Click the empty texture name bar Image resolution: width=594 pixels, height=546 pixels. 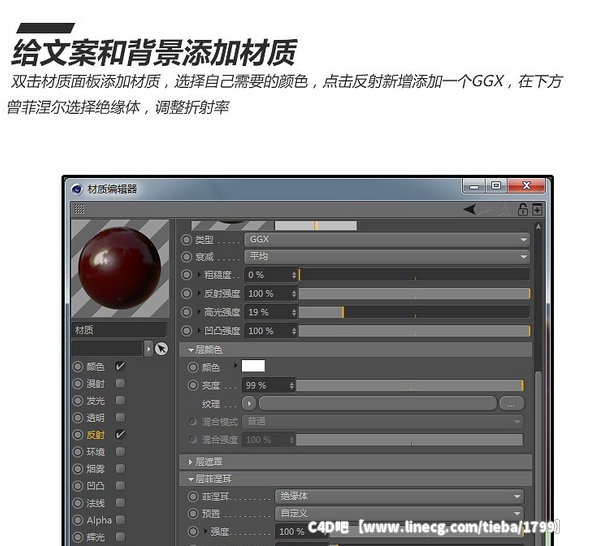point(378,404)
